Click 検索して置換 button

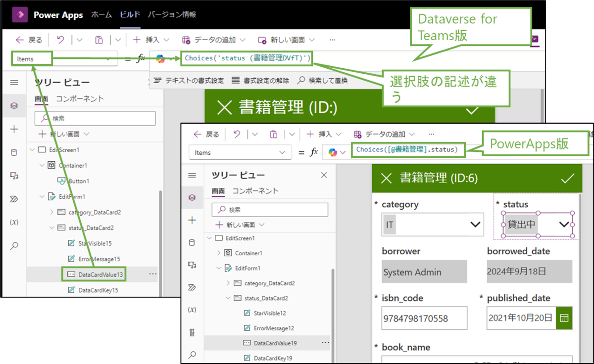[322, 80]
